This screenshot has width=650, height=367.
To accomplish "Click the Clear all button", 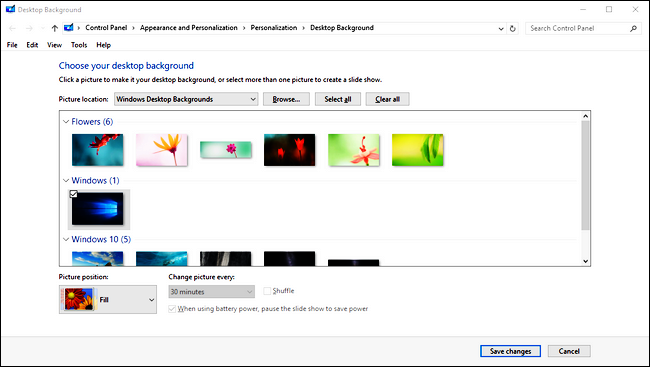I will coord(387,99).
